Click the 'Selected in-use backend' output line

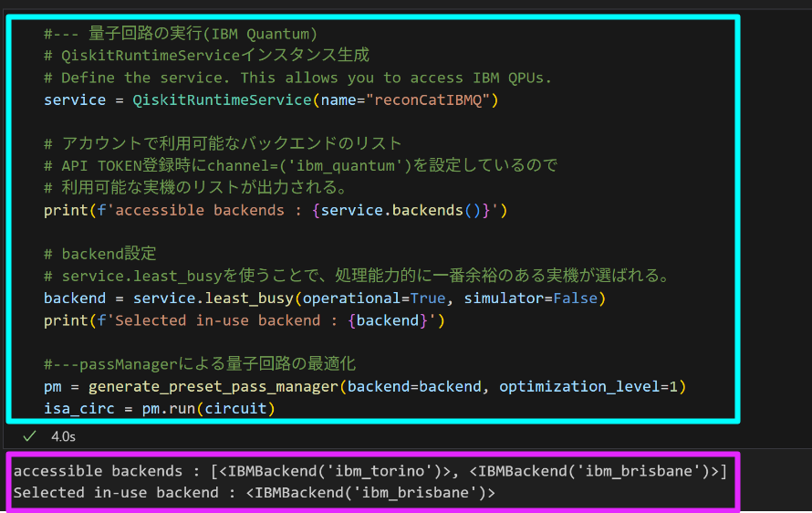255,492
